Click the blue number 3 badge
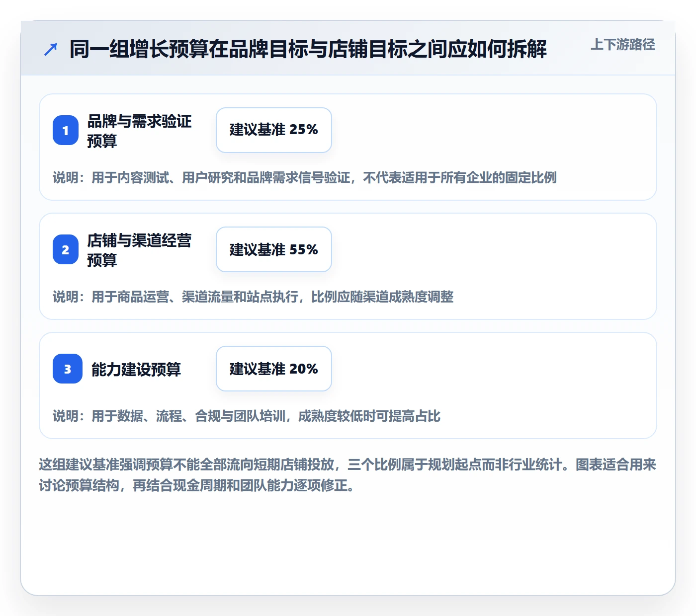696x616 pixels. coord(68,369)
